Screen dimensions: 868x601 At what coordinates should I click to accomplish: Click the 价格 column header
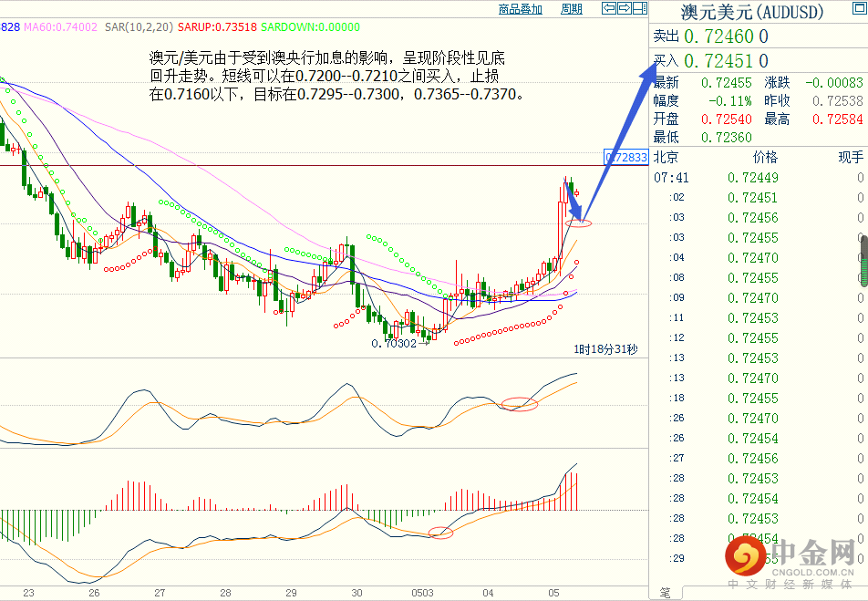tap(765, 157)
